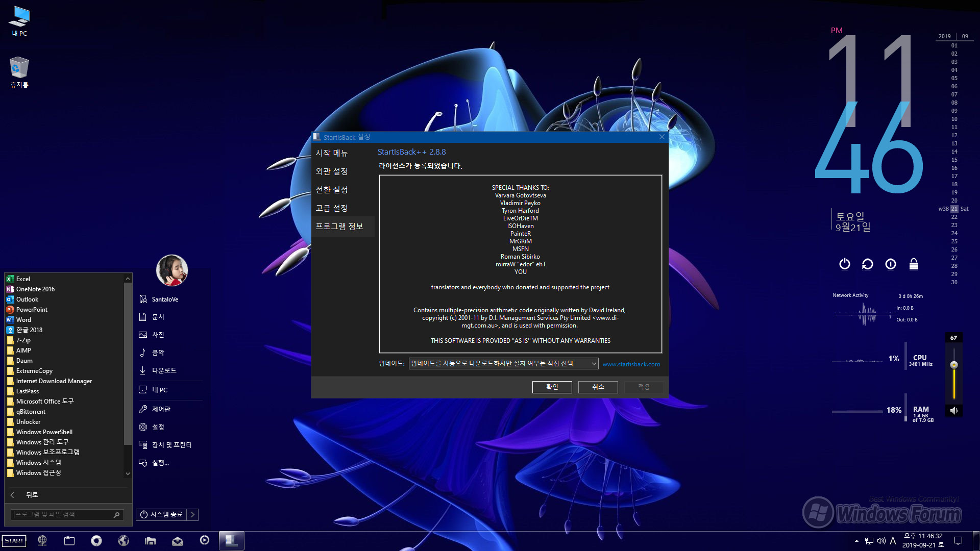Close the StartIsBack settings dialog
This screenshot has width=980, height=551.
pyautogui.click(x=662, y=137)
